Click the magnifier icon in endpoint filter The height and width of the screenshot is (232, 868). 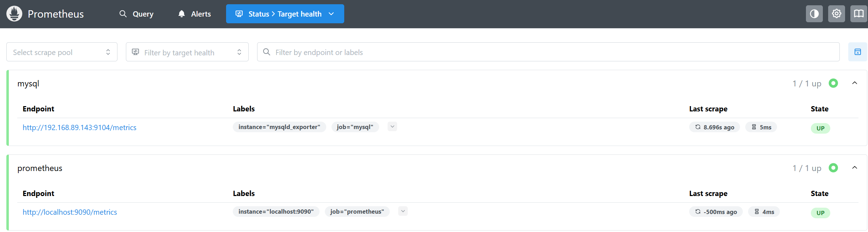pyautogui.click(x=267, y=52)
